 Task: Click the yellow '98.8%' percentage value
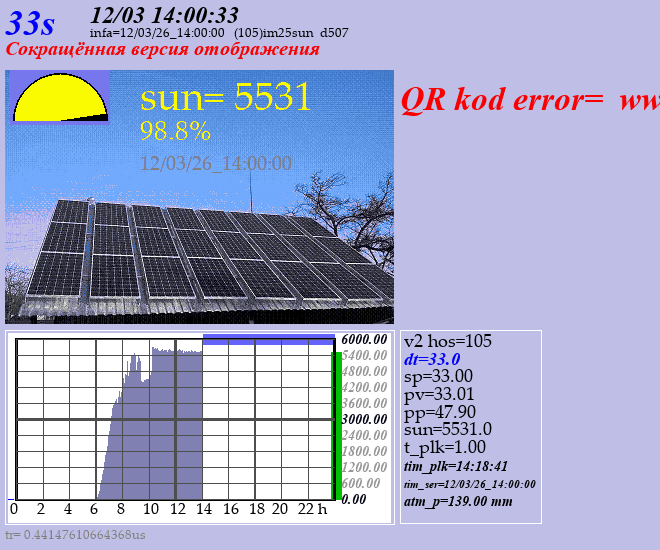(x=175, y=131)
